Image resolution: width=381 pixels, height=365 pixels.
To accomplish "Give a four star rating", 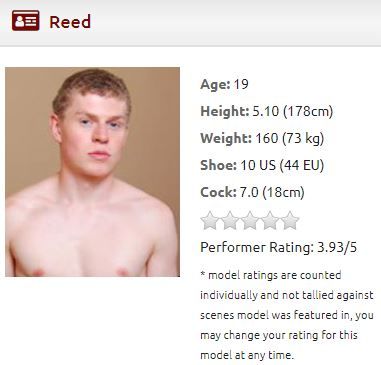I will click(x=270, y=221).
